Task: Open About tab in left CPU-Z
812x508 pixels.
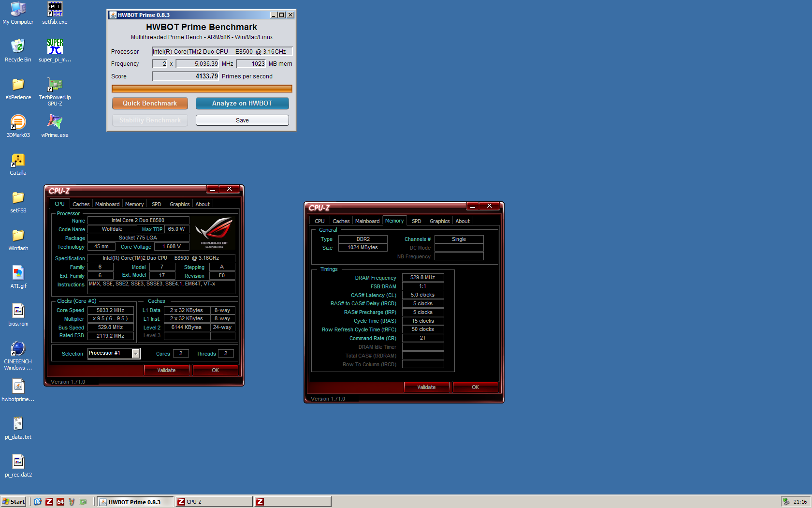Action: click(203, 204)
